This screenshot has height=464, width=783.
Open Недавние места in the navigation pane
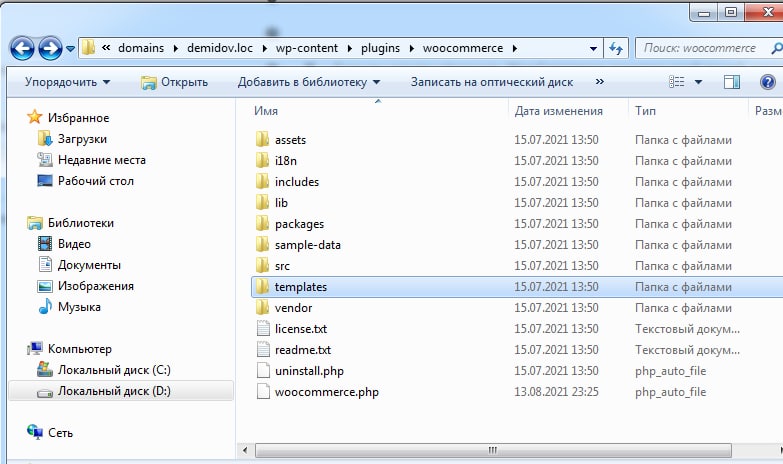[91, 160]
